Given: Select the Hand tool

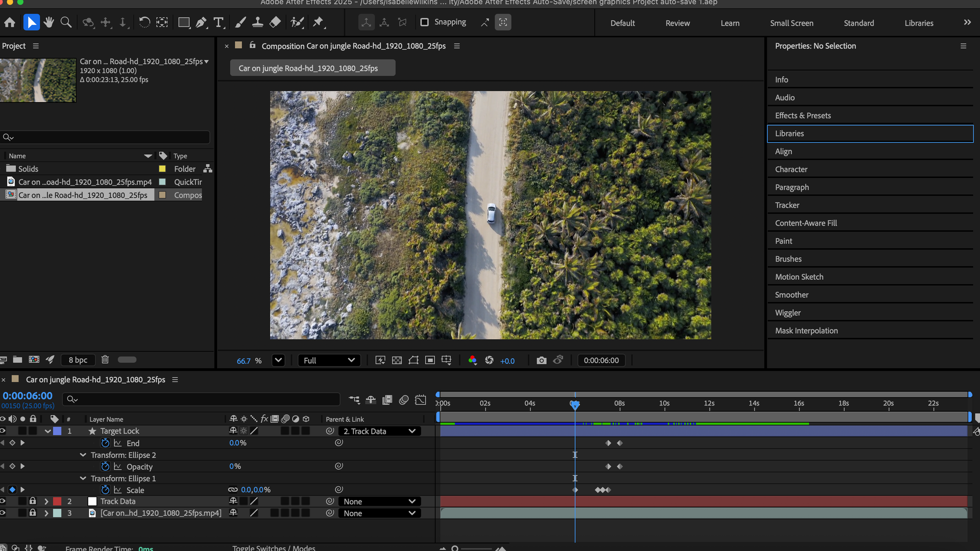Looking at the screenshot, I should click(x=49, y=23).
